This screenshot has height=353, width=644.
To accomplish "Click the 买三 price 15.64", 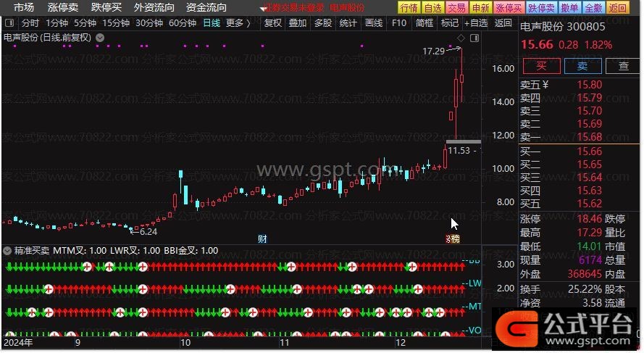I will [x=590, y=178].
